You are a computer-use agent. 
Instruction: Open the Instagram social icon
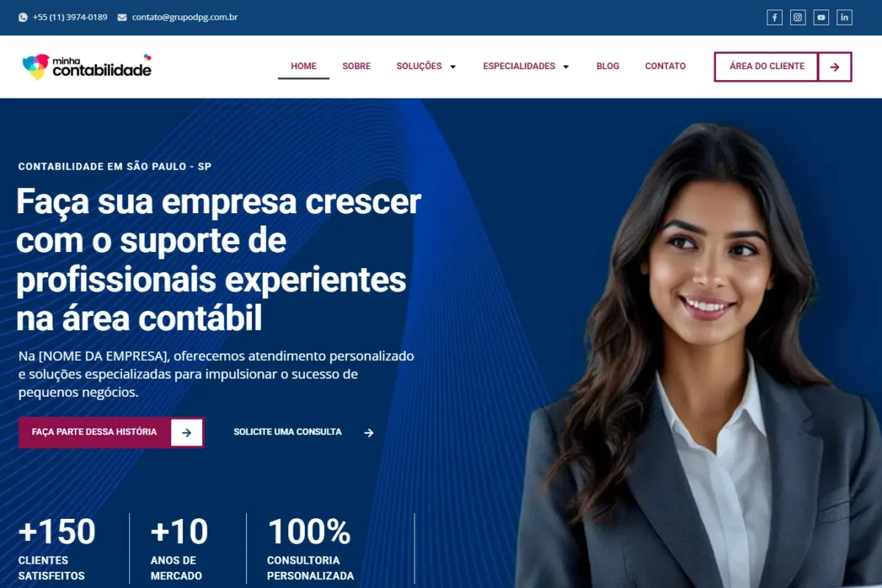point(798,18)
